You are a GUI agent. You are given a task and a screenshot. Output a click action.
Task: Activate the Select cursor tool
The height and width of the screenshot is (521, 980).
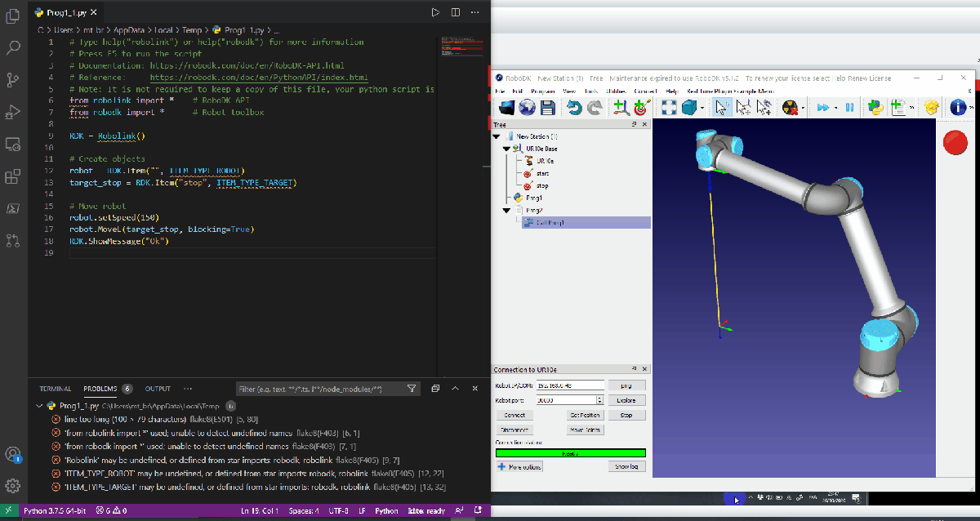point(721,108)
